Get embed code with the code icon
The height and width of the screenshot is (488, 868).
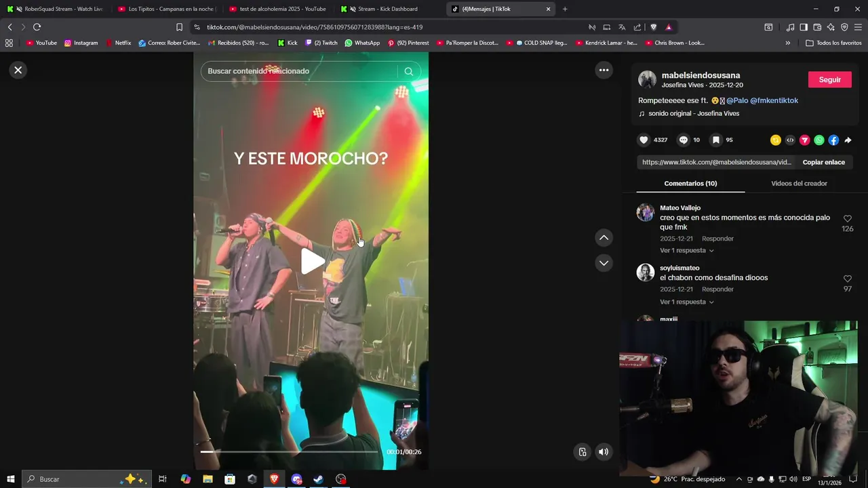(x=790, y=140)
